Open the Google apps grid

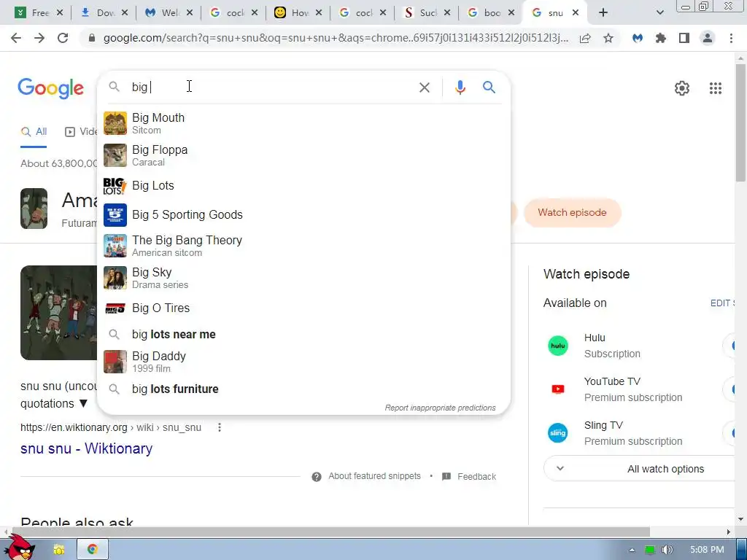click(x=715, y=88)
